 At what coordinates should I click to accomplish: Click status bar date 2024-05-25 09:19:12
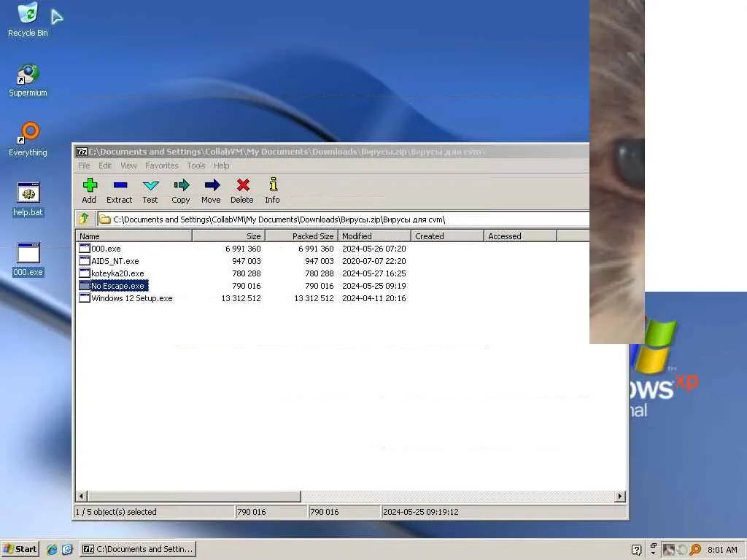(421, 512)
